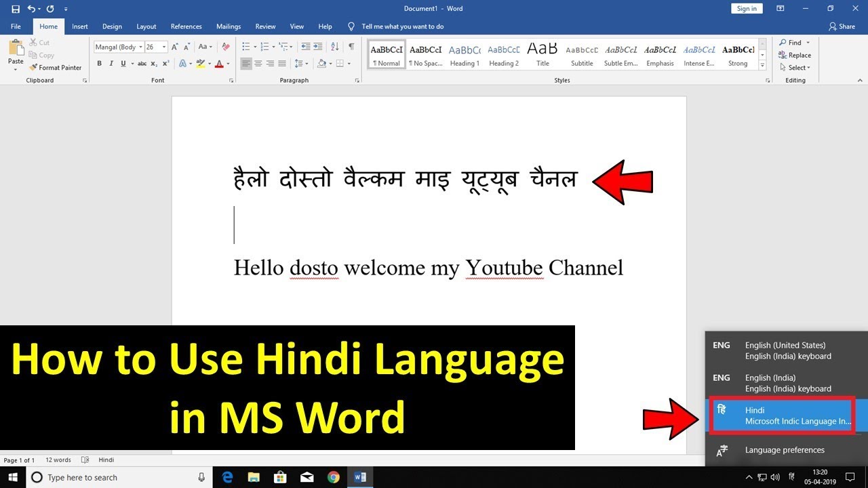Sort the selected text alphabetically

click(x=335, y=47)
